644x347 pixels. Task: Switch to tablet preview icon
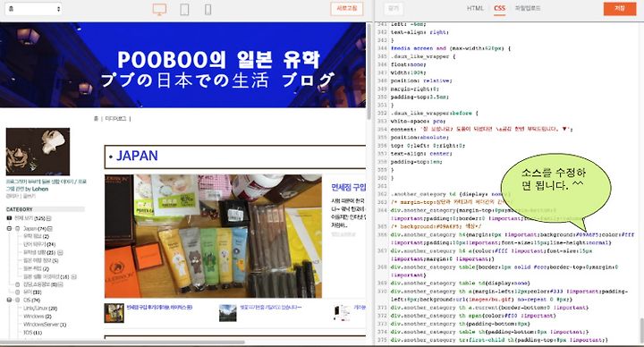pyautogui.click(x=184, y=9)
